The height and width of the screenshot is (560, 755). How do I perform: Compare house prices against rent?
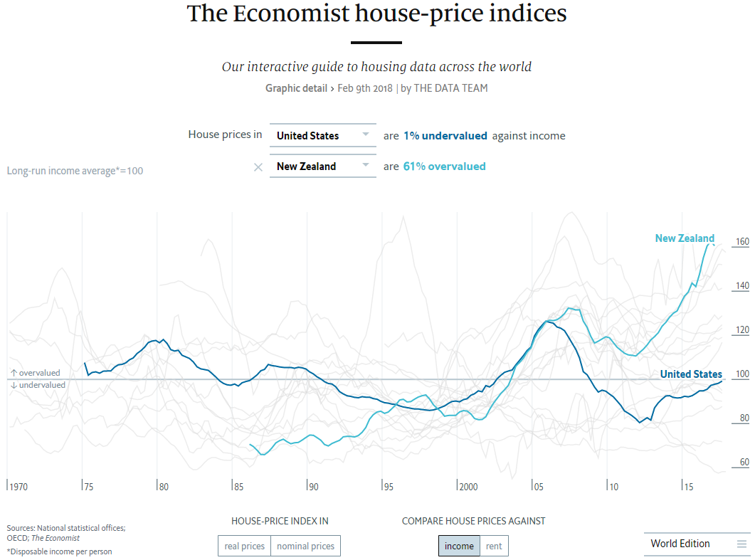(x=494, y=546)
